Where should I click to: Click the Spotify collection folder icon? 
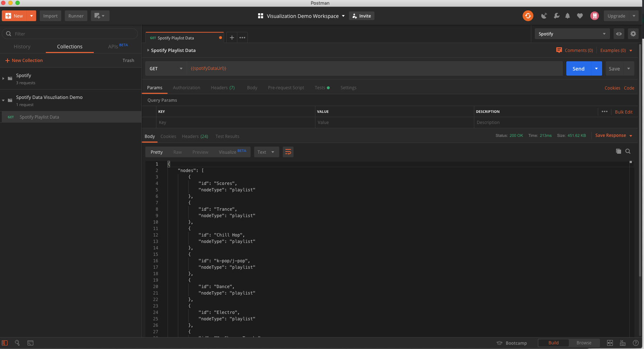[x=10, y=78]
